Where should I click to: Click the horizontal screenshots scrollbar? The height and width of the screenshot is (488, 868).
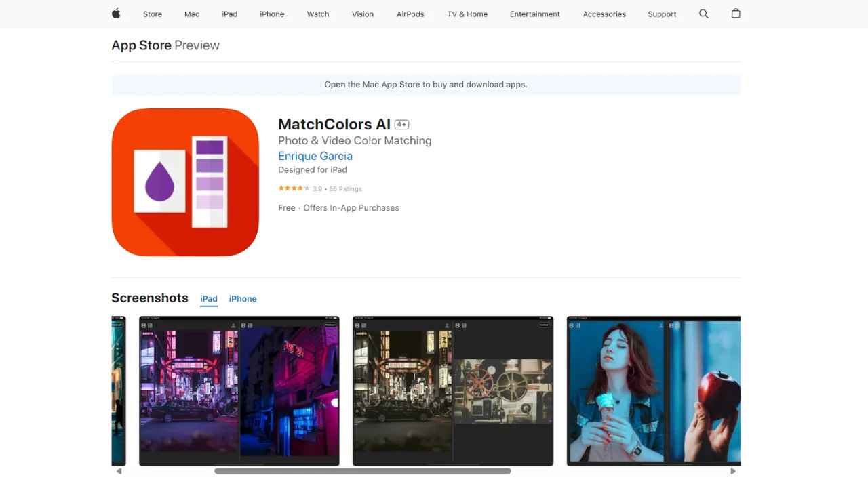363,471
